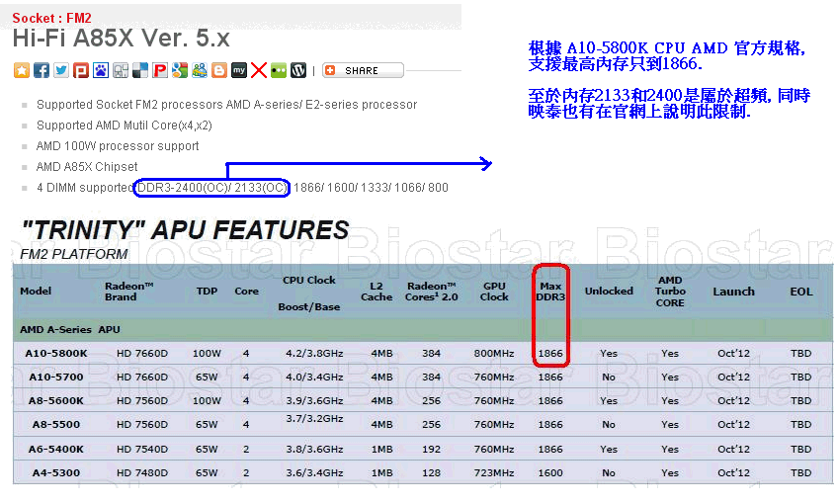Screen dimensions: 837x504
Task: Click the '1600' Max DDR3 value for A4-5300
Action: (550, 473)
